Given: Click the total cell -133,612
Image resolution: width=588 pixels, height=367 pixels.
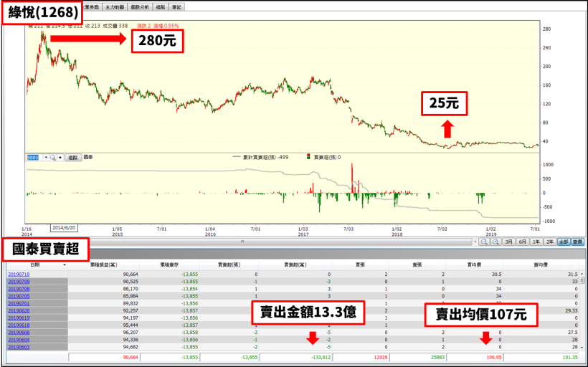Looking at the screenshot, I should [x=295, y=357].
